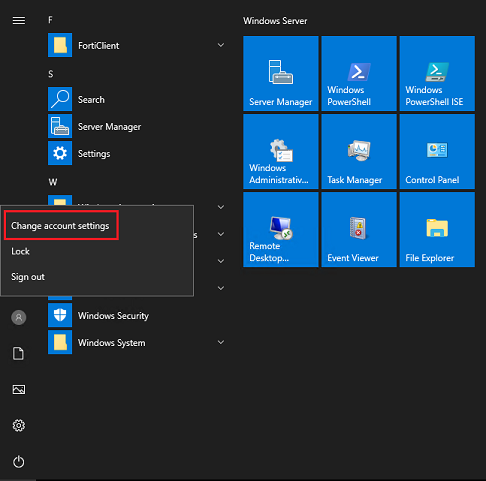Viewport: 486px width, 481px height.
Task: Launch the Windows PowerShell ISE tile
Action: click(x=437, y=73)
